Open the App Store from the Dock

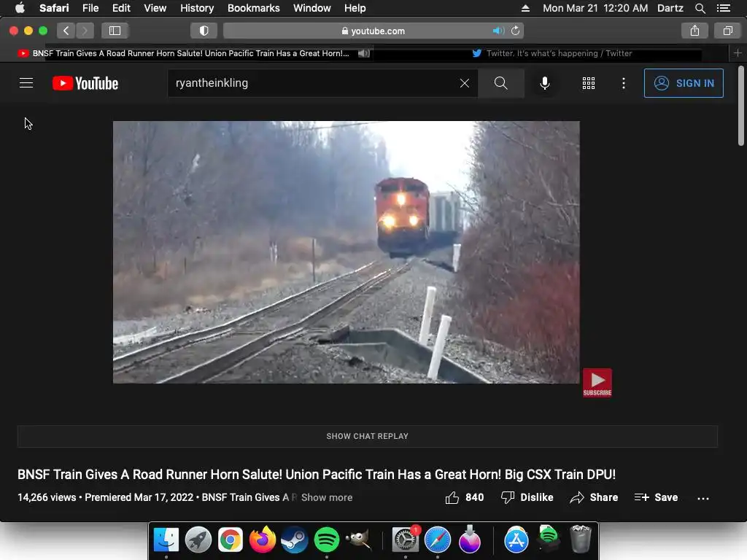coord(516,540)
